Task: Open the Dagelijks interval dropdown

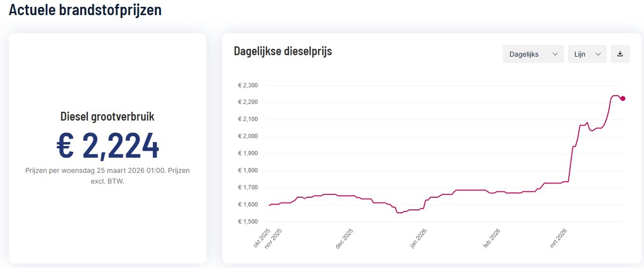Action: click(x=533, y=54)
